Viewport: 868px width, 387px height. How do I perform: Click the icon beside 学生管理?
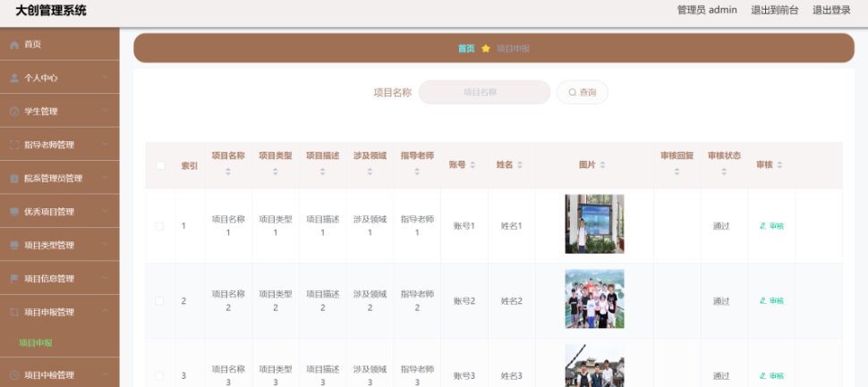(x=14, y=112)
